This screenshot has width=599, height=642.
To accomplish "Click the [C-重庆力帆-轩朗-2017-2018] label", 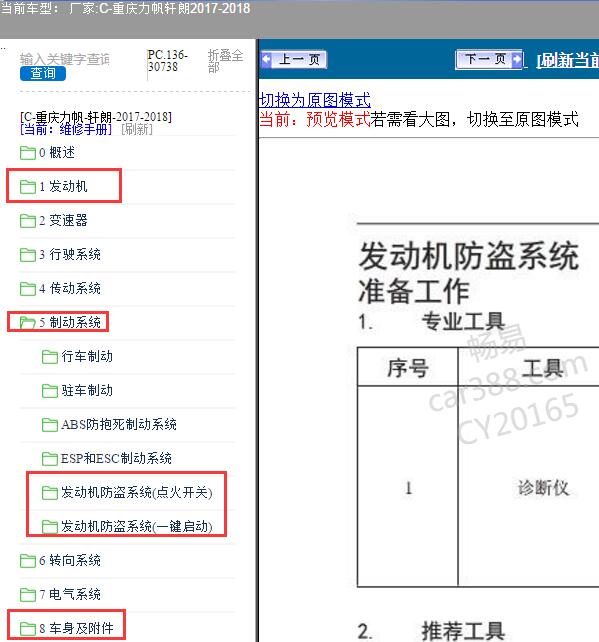I will coord(96,118).
